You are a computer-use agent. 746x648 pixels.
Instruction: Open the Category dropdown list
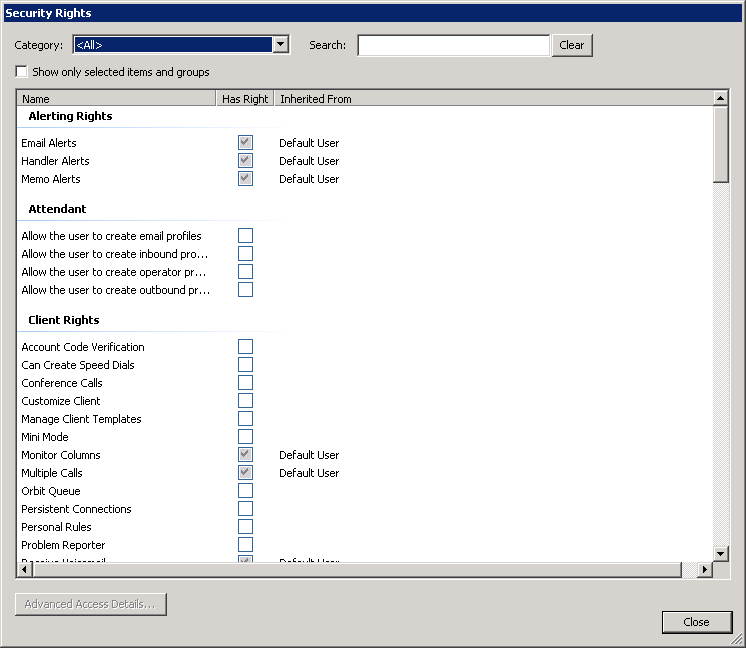[281, 45]
